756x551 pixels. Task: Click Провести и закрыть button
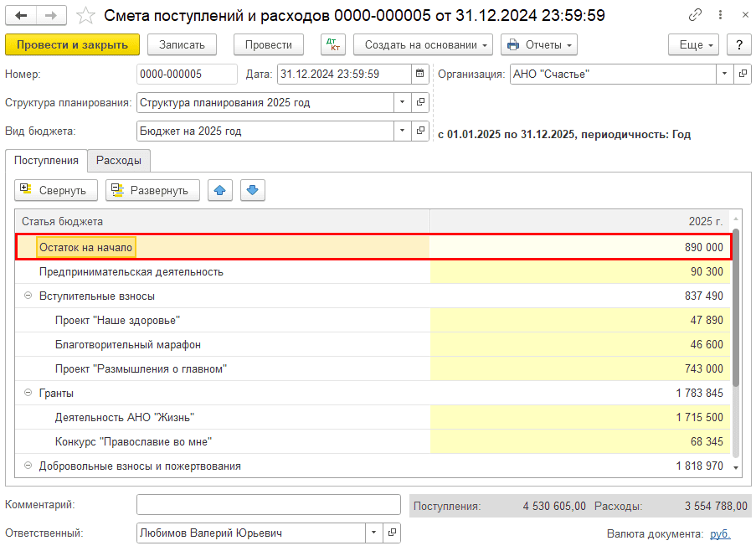72,45
